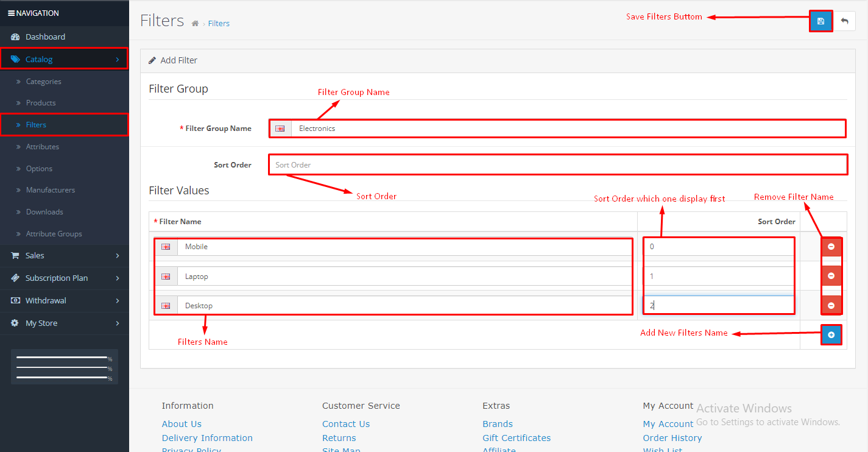
Task: Open the Contact Us link
Action: pos(346,423)
